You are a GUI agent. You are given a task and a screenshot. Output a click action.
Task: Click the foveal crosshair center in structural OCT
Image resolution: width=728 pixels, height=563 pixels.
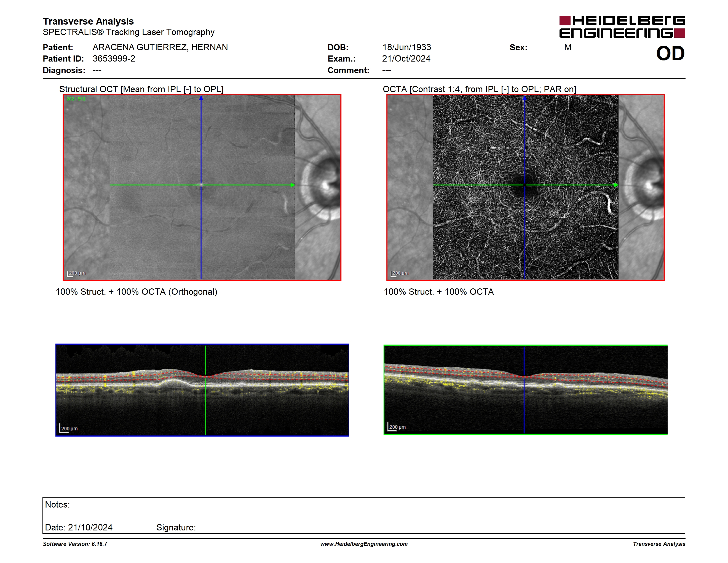(x=201, y=185)
